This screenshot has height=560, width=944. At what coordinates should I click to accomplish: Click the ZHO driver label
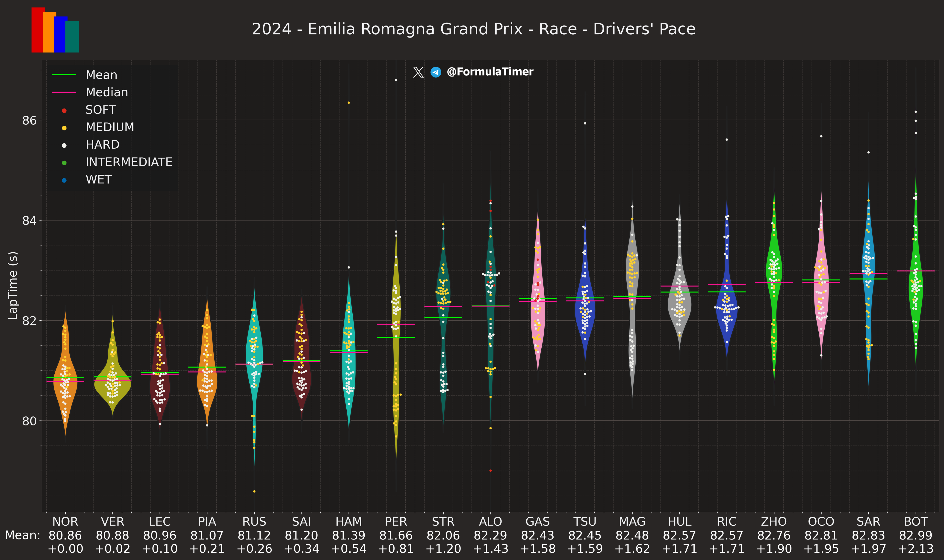pos(774,522)
